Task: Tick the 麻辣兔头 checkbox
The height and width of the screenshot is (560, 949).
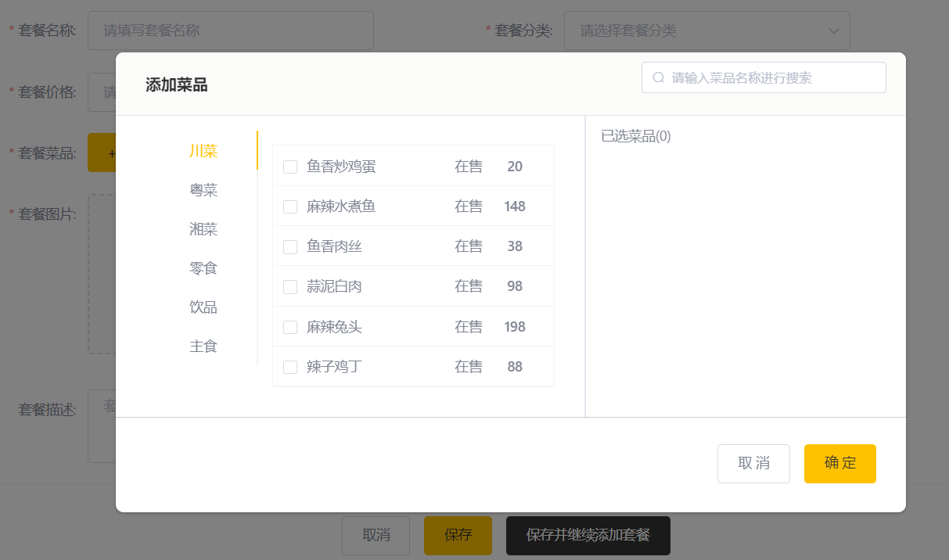Action: click(x=290, y=327)
